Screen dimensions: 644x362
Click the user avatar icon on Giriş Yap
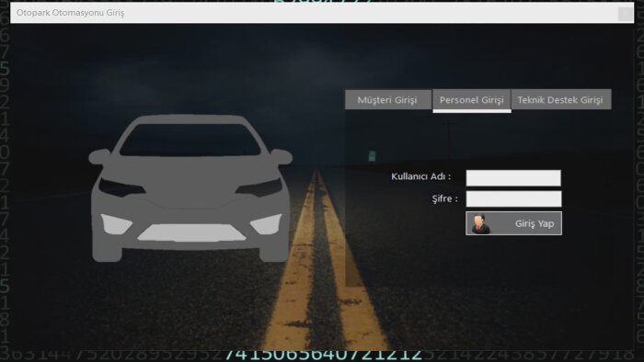point(480,224)
